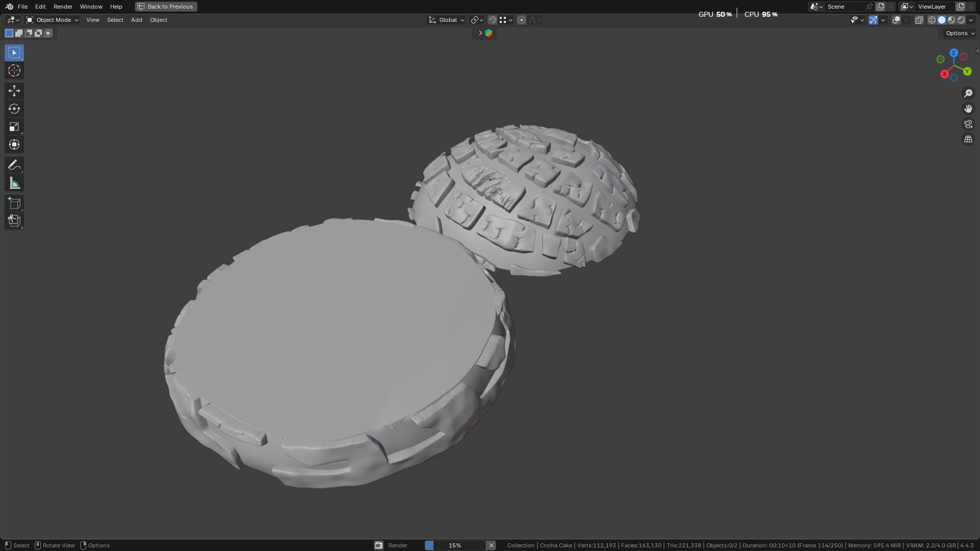Open the viewport Select menu

point(115,20)
